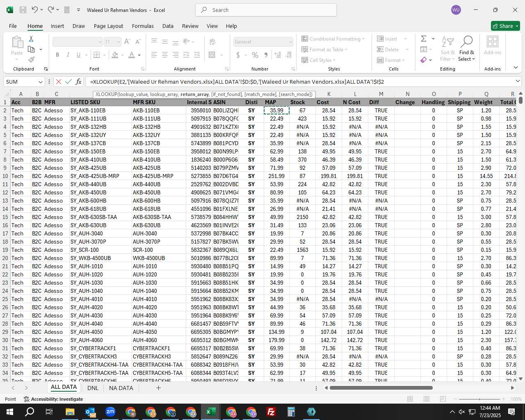The width and height of the screenshot is (525, 420).
Task: Add a new sheet with plus button
Action: (x=158, y=388)
